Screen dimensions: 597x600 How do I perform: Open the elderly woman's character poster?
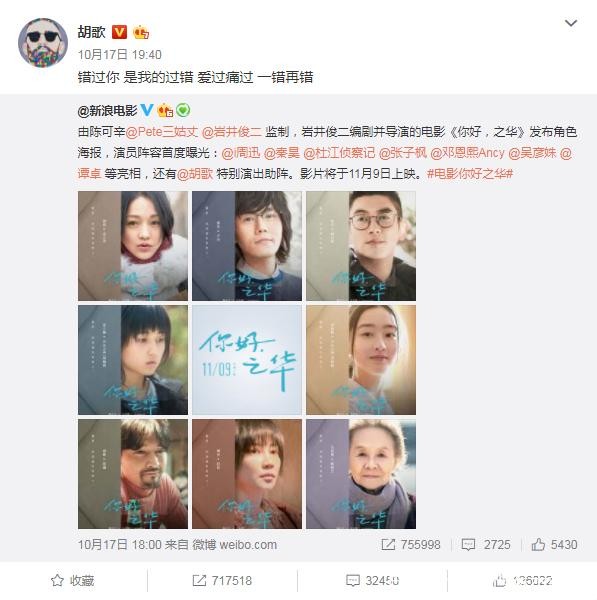[x=361, y=474]
